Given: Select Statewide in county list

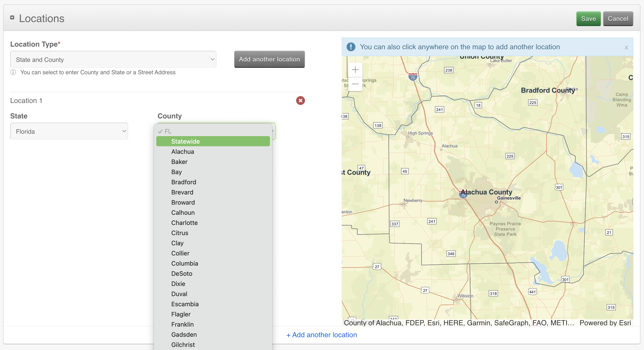Looking at the screenshot, I should tap(185, 141).
